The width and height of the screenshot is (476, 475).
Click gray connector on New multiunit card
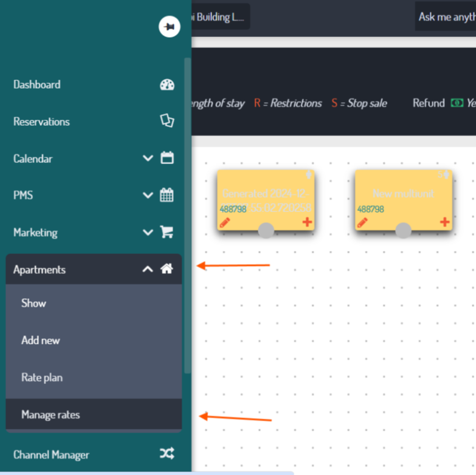(404, 231)
